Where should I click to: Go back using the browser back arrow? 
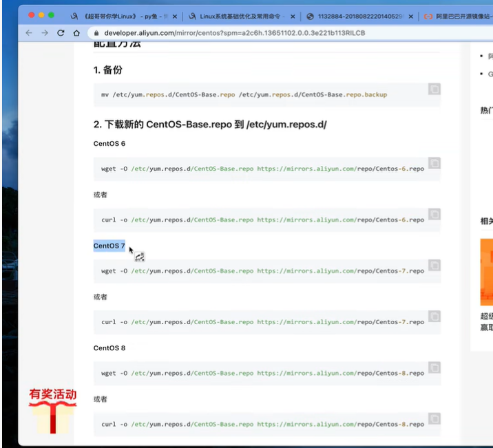(29, 33)
